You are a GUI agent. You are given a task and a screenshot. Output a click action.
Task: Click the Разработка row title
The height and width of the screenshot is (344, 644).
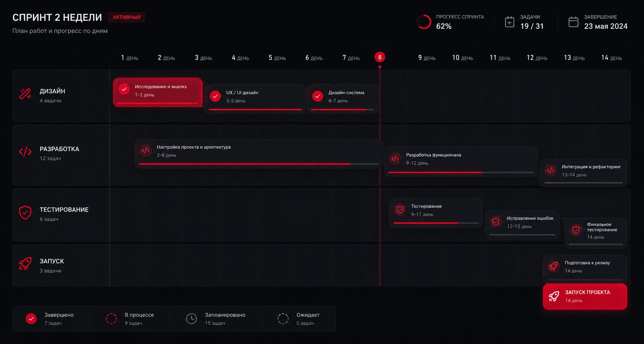pyautogui.click(x=60, y=149)
